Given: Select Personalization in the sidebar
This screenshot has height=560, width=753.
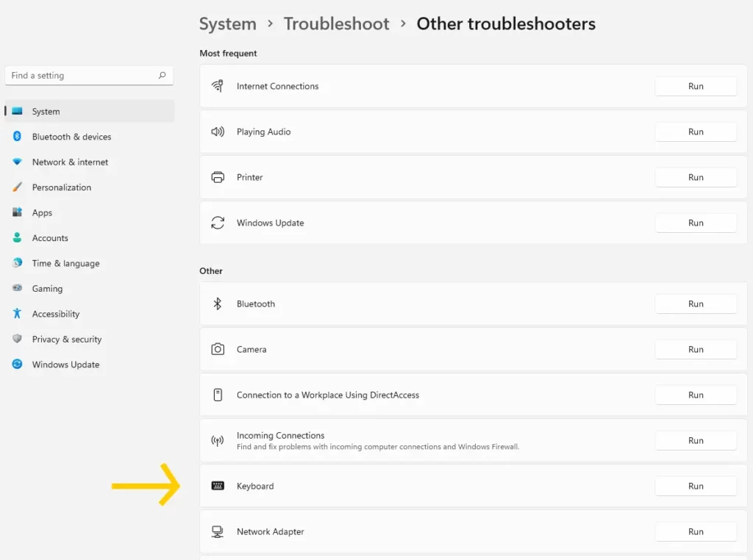Looking at the screenshot, I should (x=89, y=187).
